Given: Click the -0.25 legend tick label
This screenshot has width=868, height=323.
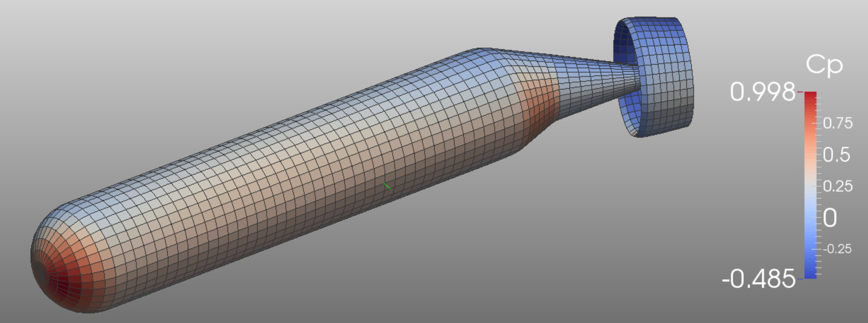Looking at the screenshot, I should (x=837, y=249).
